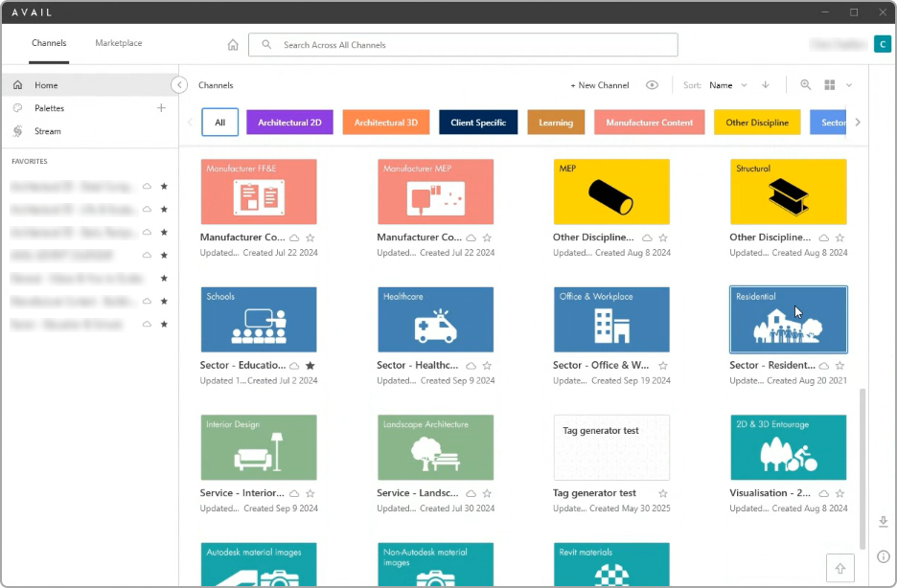
Task: Click the scroll-to-top arrow button
Action: coord(840,568)
